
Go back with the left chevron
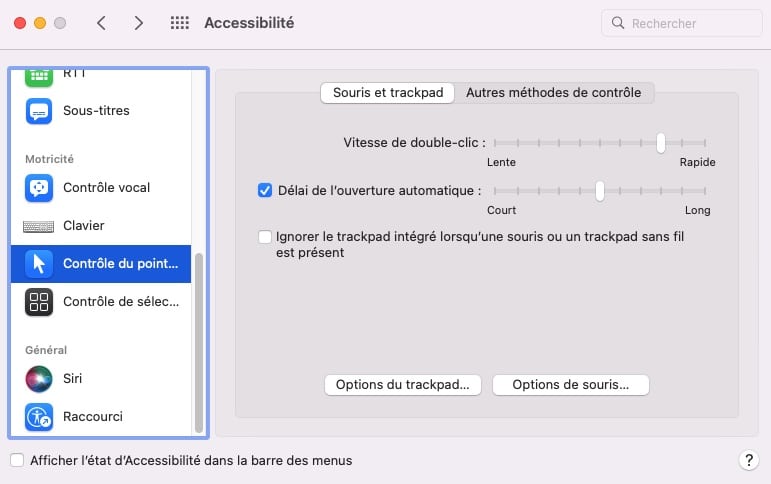101,23
